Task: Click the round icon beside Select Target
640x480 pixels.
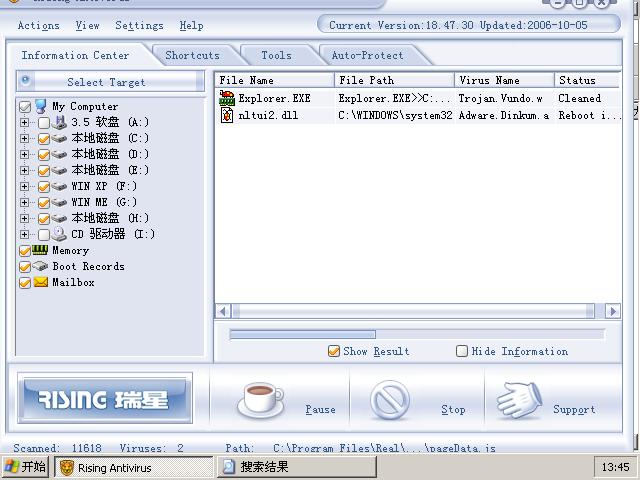Action: point(25,80)
